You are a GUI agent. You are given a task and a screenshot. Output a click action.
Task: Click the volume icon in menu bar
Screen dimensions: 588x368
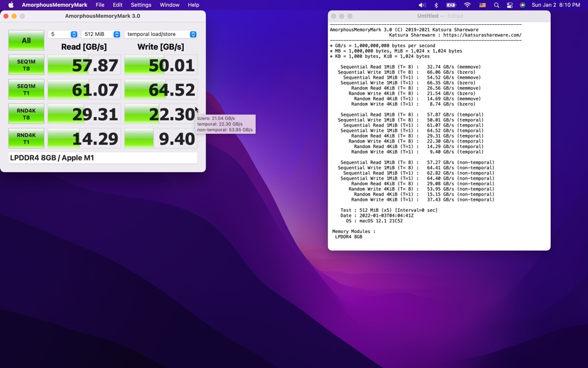click(422, 5)
